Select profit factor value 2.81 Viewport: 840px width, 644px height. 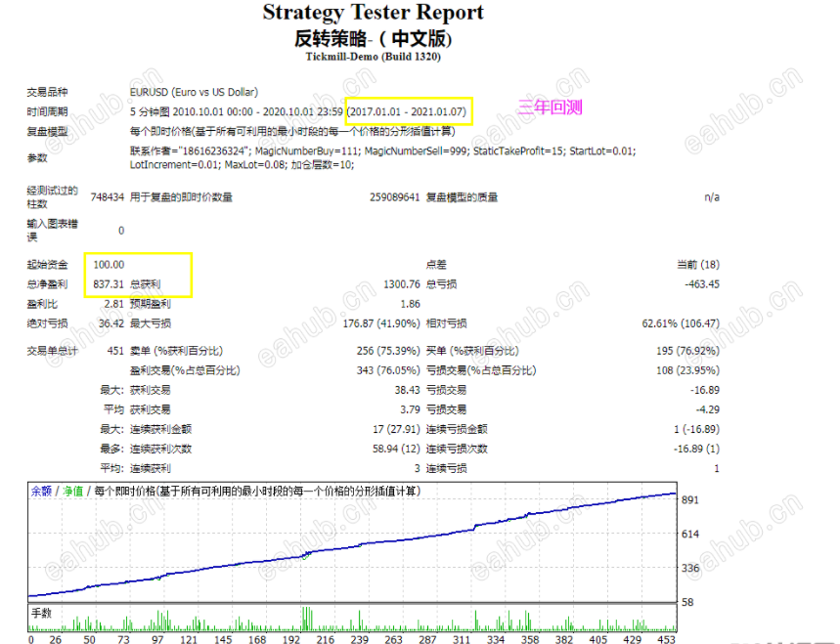click(114, 304)
